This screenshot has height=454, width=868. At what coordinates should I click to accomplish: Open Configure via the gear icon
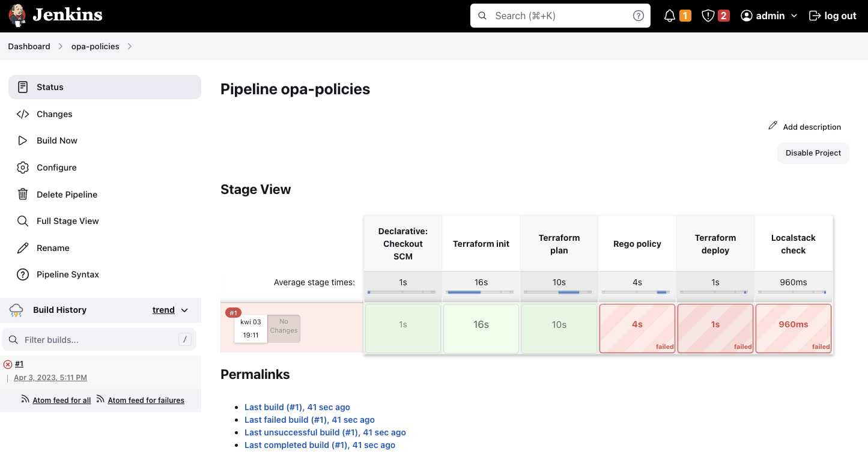[x=23, y=167]
